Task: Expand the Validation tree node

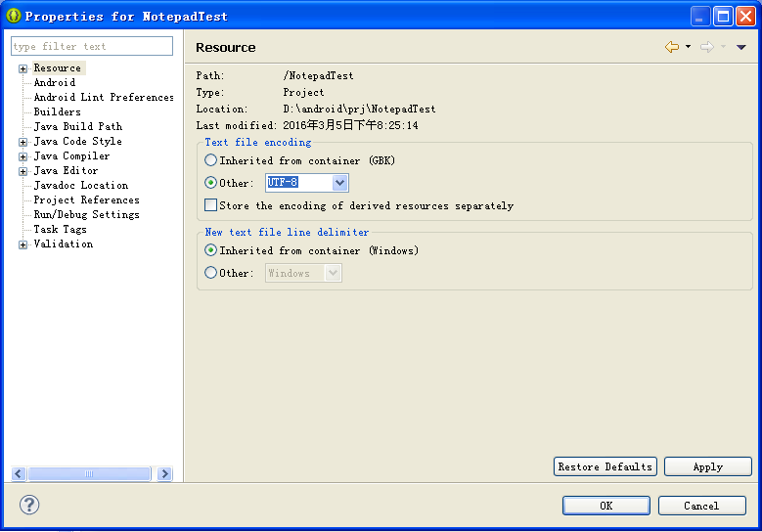Action: [x=22, y=244]
